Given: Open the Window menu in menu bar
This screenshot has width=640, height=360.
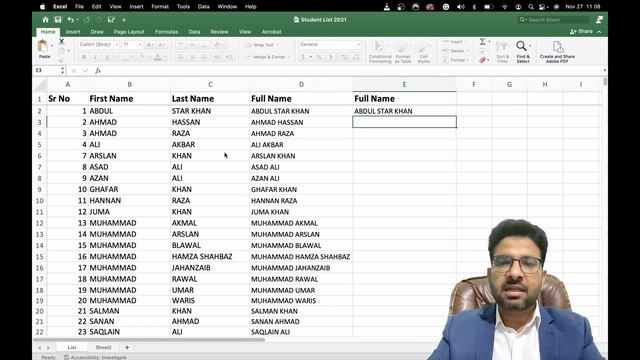Looking at the screenshot, I should (227, 7).
